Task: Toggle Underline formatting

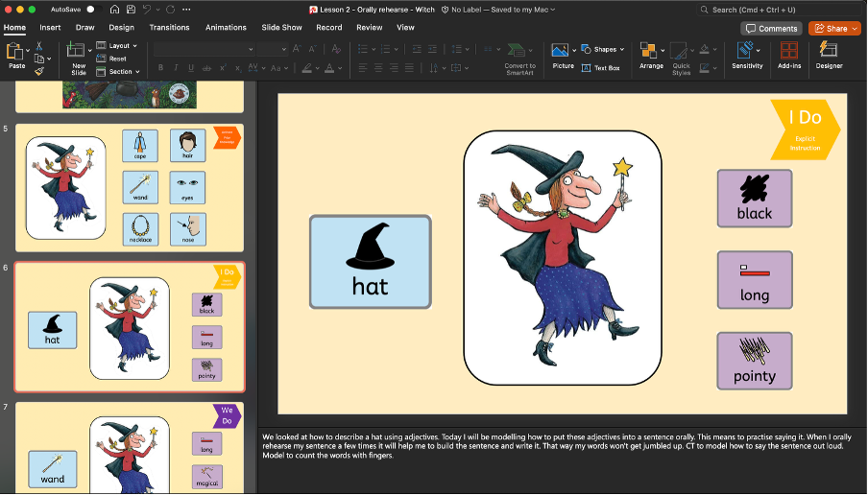Action: [191, 68]
